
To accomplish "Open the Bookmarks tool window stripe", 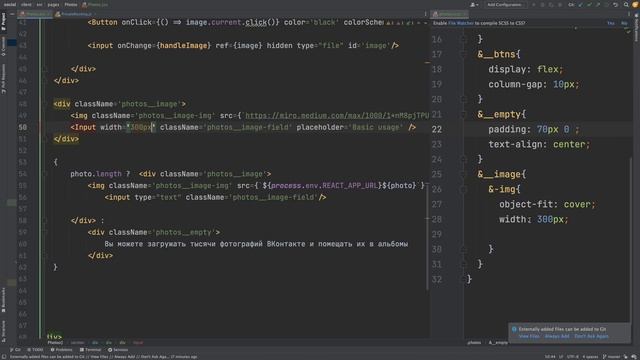I will pyautogui.click(x=4, y=300).
